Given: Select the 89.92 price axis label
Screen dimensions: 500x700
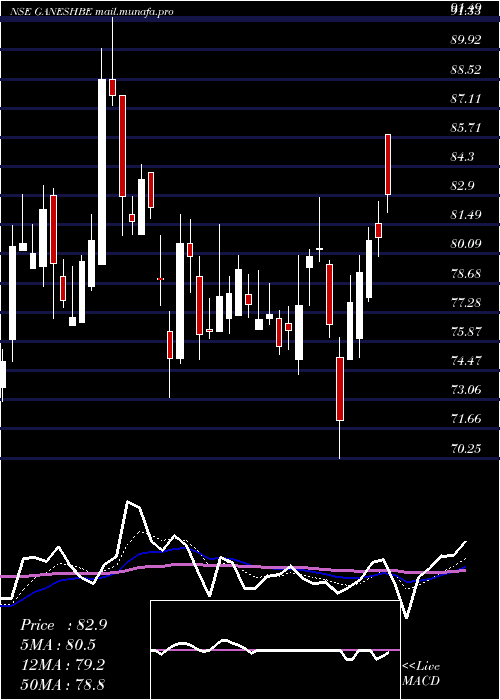Looking at the screenshot, I should click(466, 40).
